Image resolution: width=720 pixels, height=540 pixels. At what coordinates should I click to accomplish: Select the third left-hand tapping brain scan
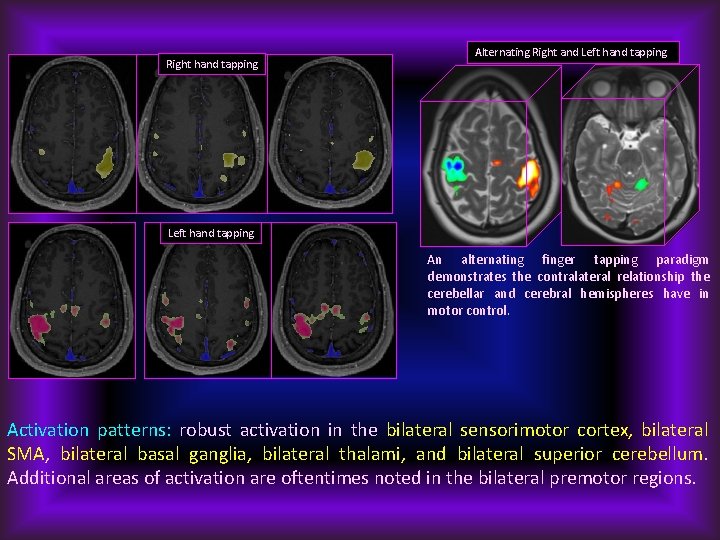click(334, 300)
